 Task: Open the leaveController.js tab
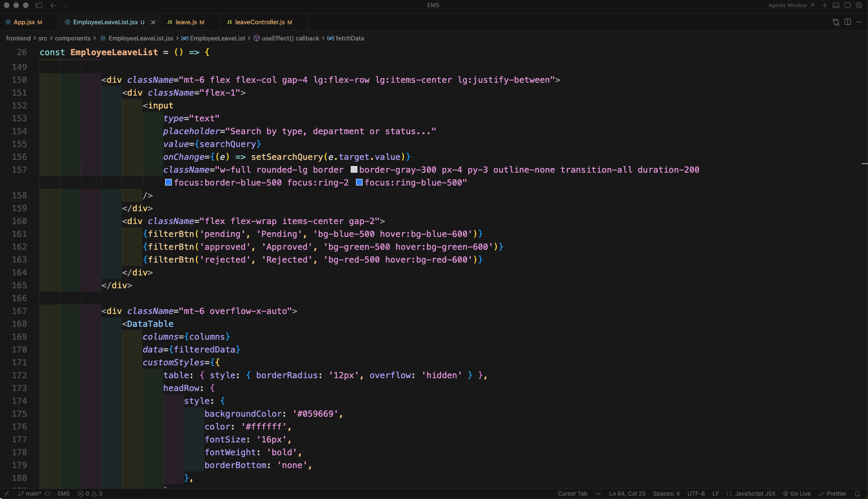pyautogui.click(x=259, y=22)
